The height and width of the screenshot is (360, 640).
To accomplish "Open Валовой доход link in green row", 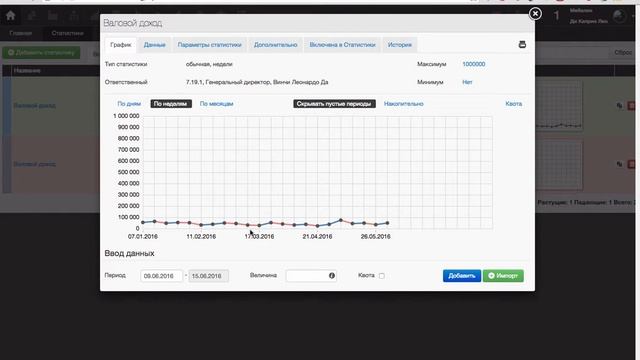I will pyautogui.click(x=34, y=105).
